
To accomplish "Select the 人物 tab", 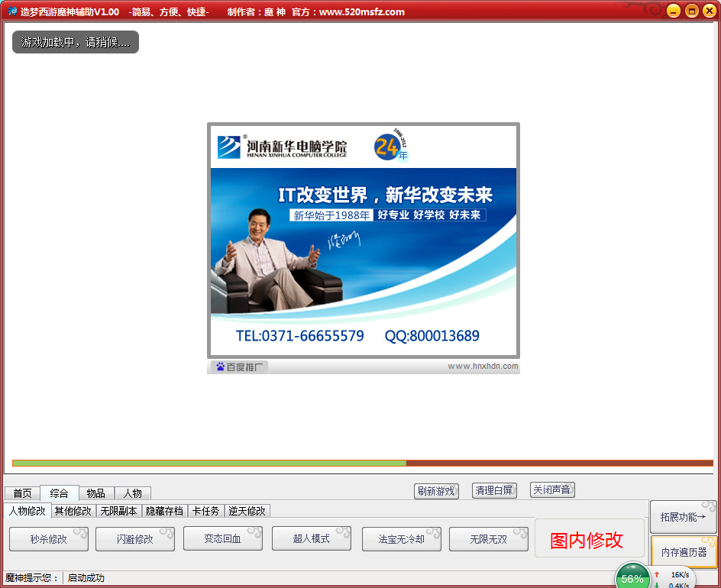I will (x=133, y=493).
